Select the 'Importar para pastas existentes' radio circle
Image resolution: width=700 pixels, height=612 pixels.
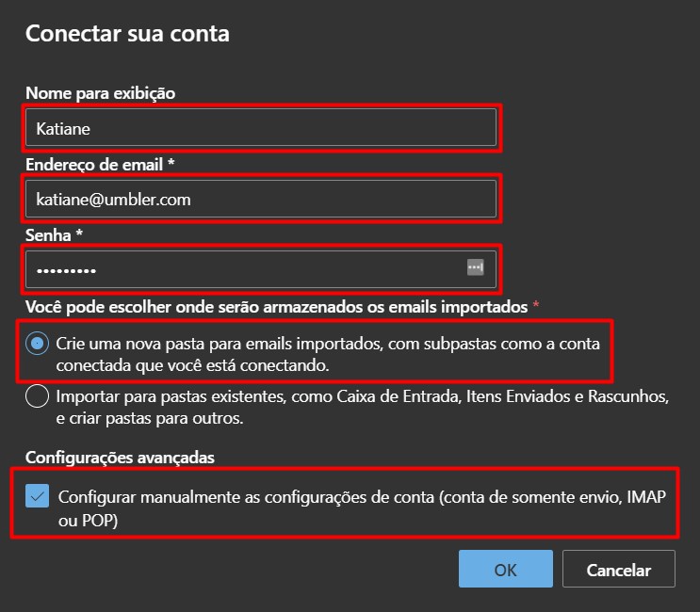pyautogui.click(x=37, y=396)
